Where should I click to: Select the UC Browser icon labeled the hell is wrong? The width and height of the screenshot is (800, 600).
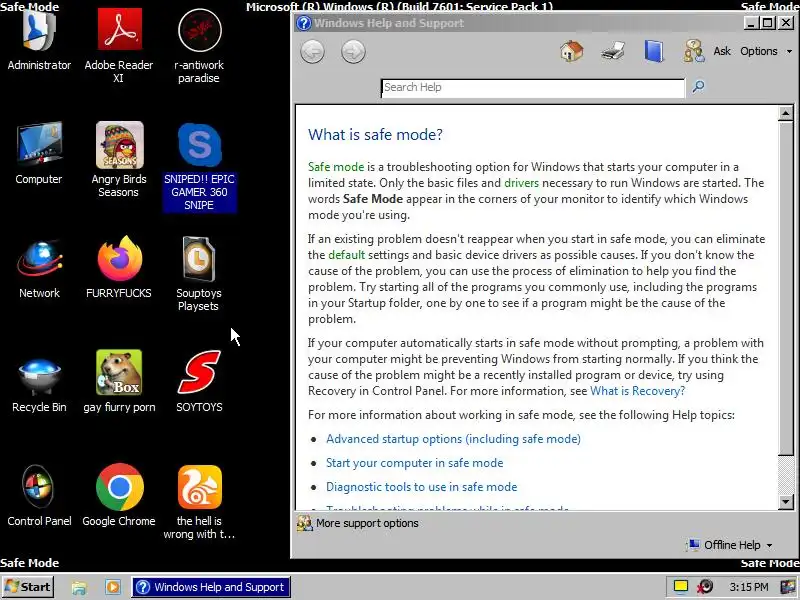tap(199, 502)
